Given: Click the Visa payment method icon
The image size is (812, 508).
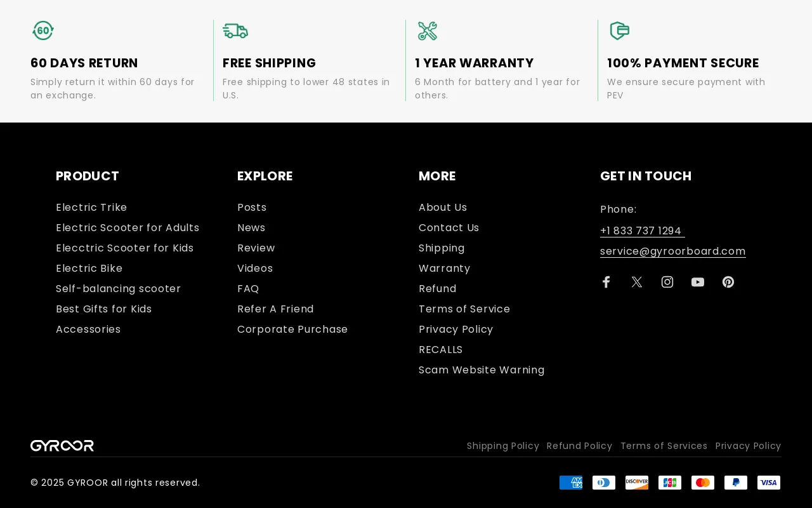Looking at the screenshot, I should [x=769, y=483].
